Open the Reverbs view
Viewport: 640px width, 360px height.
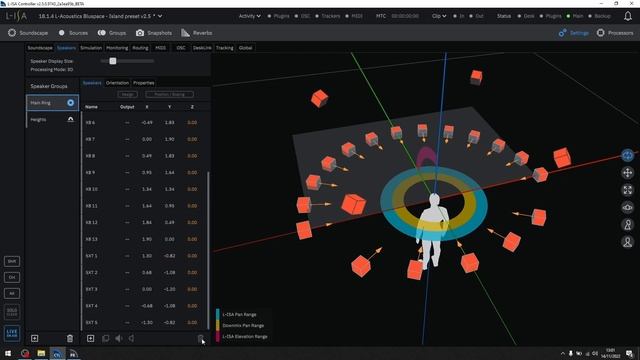(x=197, y=33)
